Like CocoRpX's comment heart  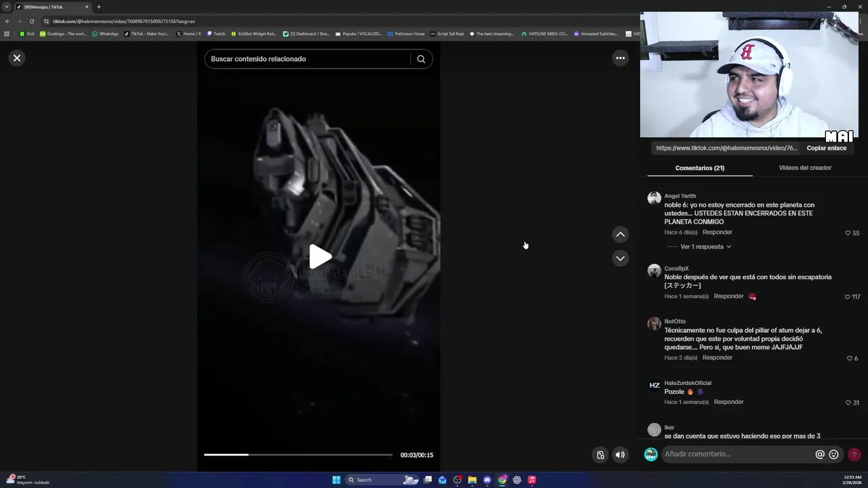coord(848,297)
